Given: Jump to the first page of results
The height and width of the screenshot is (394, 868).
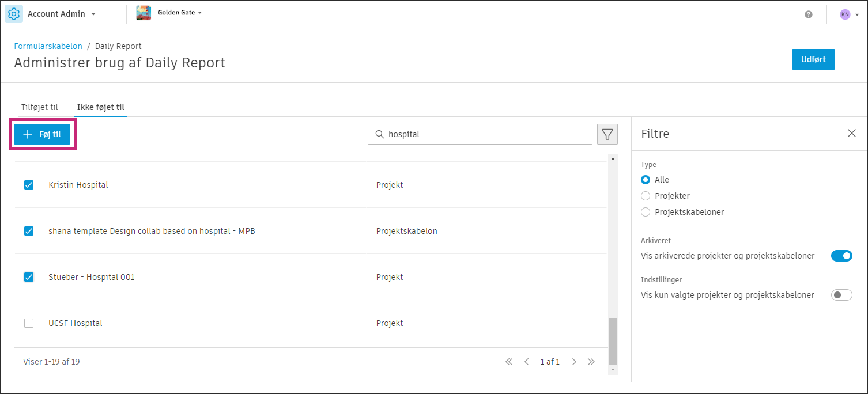Looking at the screenshot, I should [509, 362].
